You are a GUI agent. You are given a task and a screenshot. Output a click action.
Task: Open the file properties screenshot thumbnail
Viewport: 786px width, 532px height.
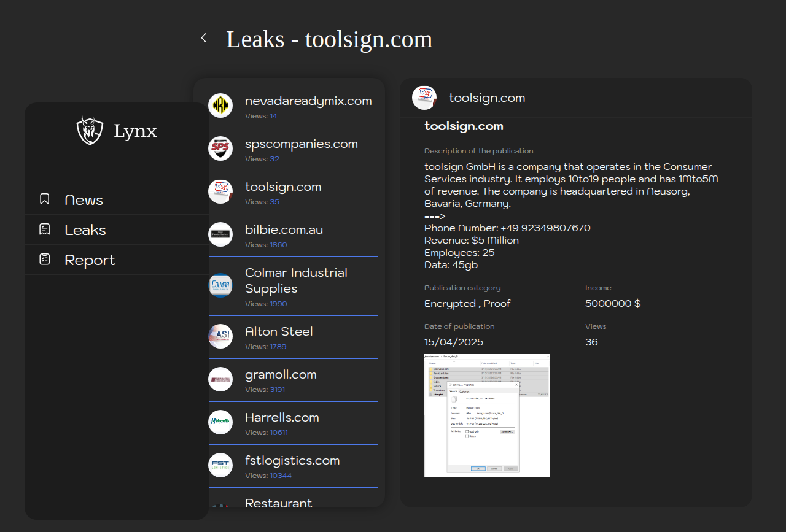(x=486, y=415)
